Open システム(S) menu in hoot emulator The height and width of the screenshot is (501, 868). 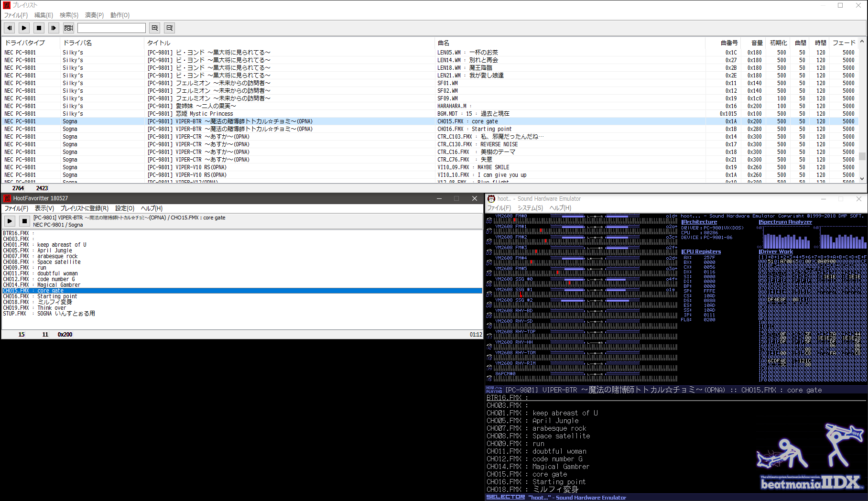point(530,208)
